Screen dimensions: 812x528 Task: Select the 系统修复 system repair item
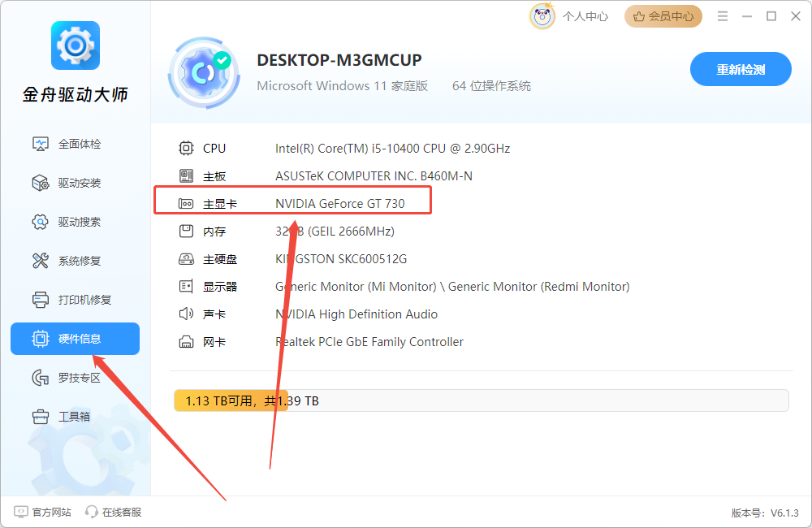point(75,261)
